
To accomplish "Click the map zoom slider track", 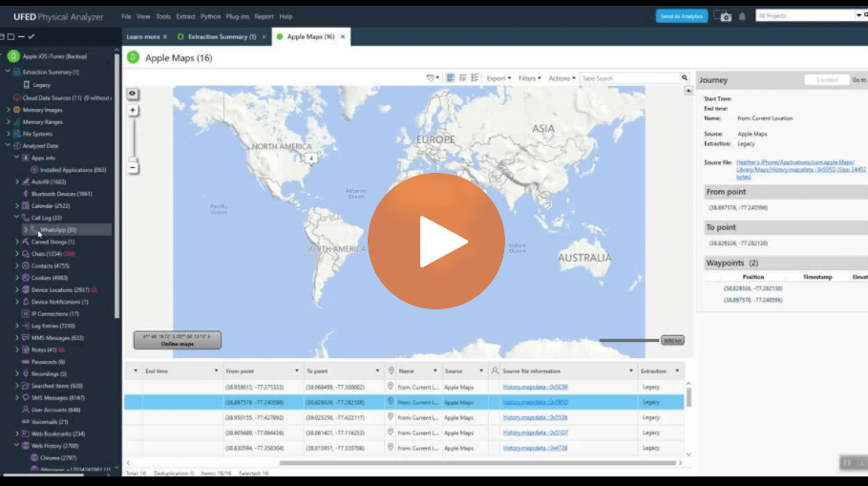I will [x=133, y=138].
